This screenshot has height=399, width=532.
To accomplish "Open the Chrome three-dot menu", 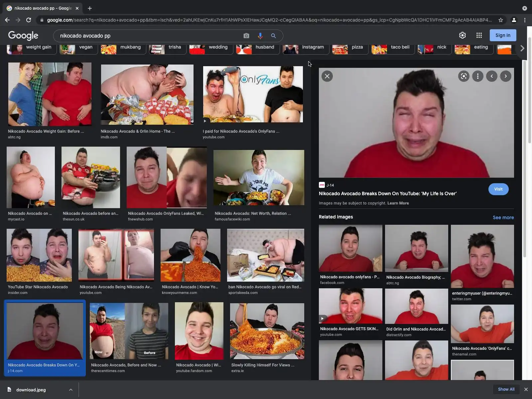I will 525,20.
